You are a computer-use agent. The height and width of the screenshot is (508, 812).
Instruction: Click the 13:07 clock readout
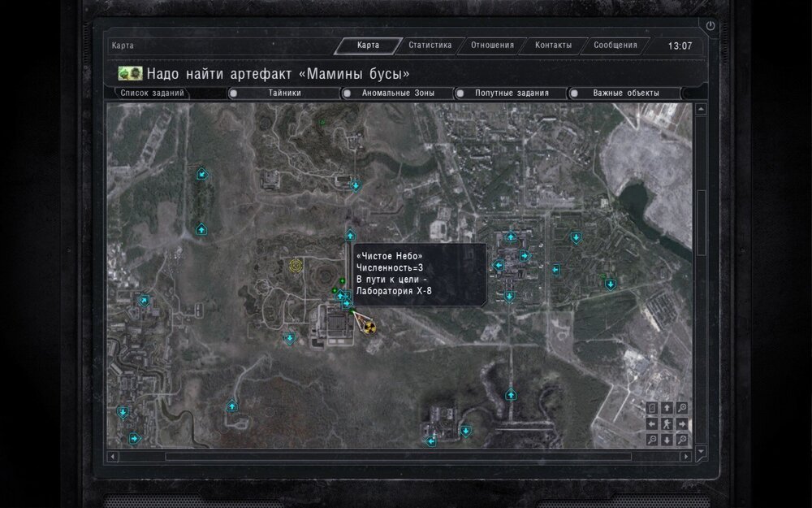[x=680, y=46]
